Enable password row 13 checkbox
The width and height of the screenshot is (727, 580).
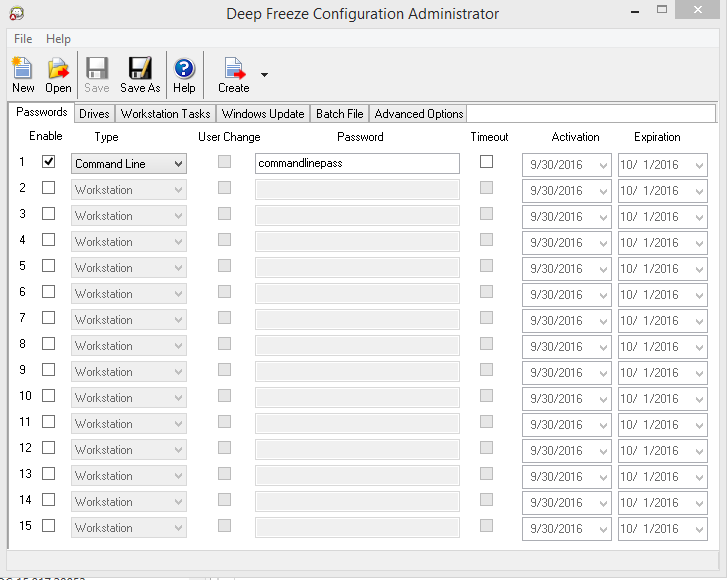point(48,473)
